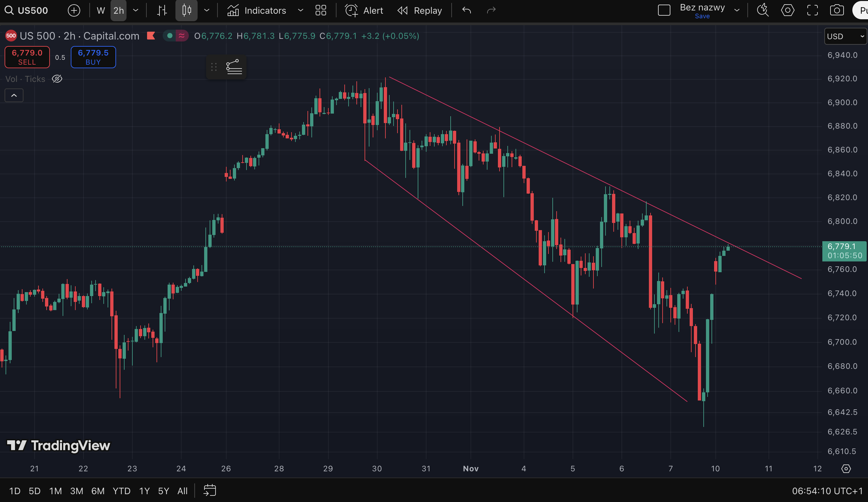This screenshot has width=868, height=502.
Task: Open chart settings hexagon icon in toolbar
Action: point(787,10)
